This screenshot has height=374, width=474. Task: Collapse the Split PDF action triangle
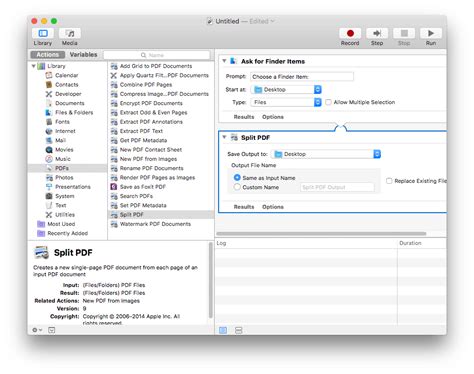(224, 137)
